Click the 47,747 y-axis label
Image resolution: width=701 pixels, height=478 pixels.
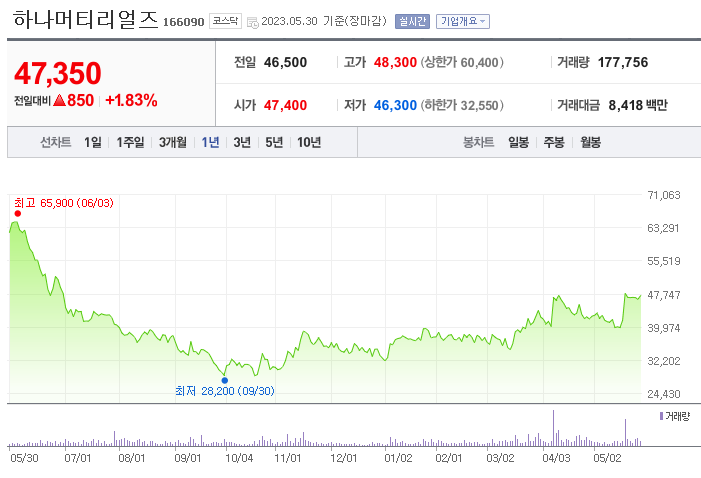coord(664,295)
